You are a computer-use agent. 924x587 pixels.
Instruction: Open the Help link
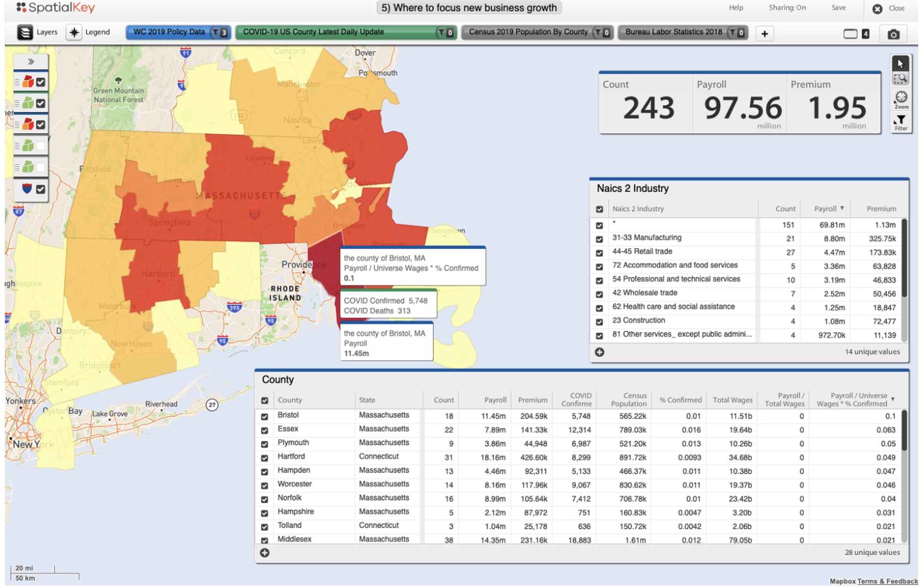[x=736, y=8]
